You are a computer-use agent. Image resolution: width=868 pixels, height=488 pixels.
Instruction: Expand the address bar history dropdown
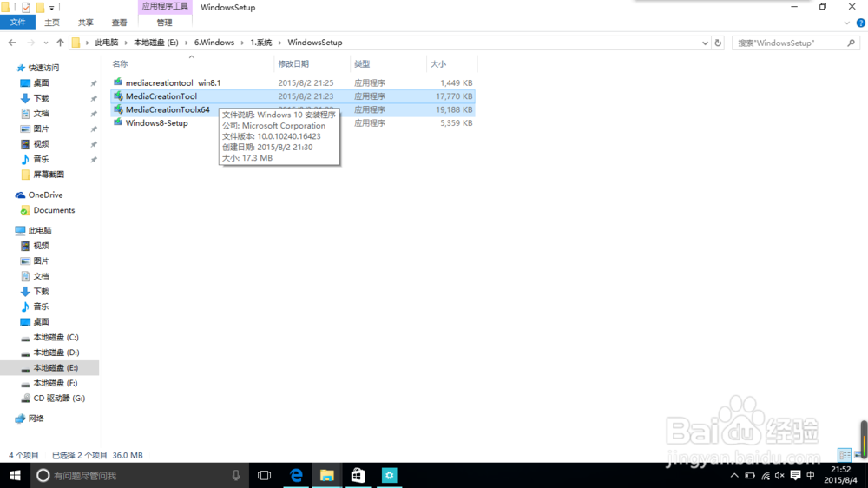705,43
